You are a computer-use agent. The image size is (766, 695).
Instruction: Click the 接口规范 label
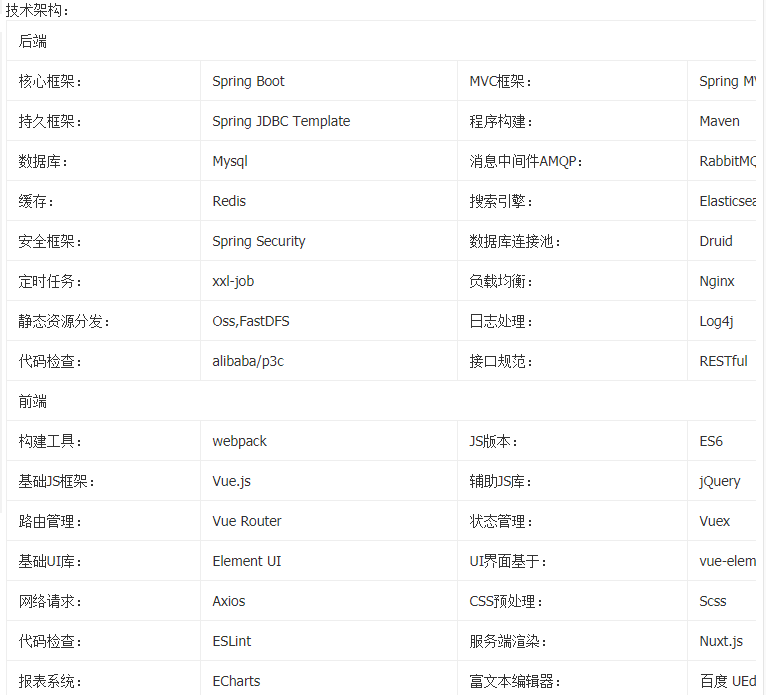pos(501,361)
